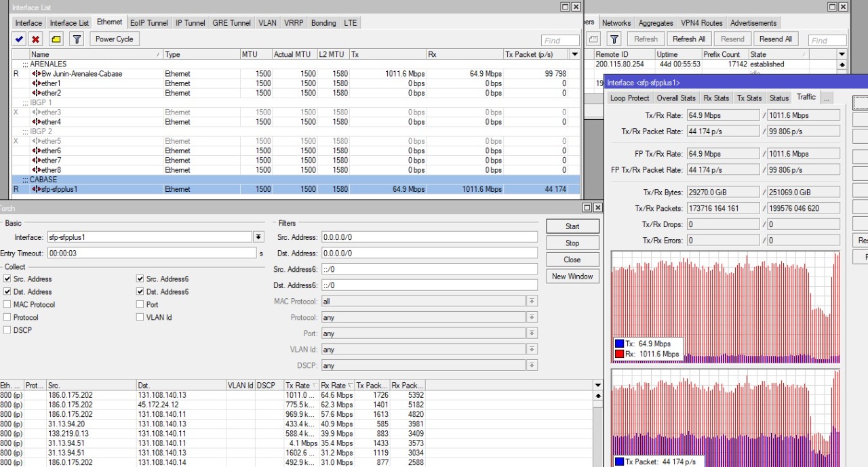Click the sfp-sfpplus1 interface row icon
868x467 pixels.
pyautogui.click(x=37, y=189)
